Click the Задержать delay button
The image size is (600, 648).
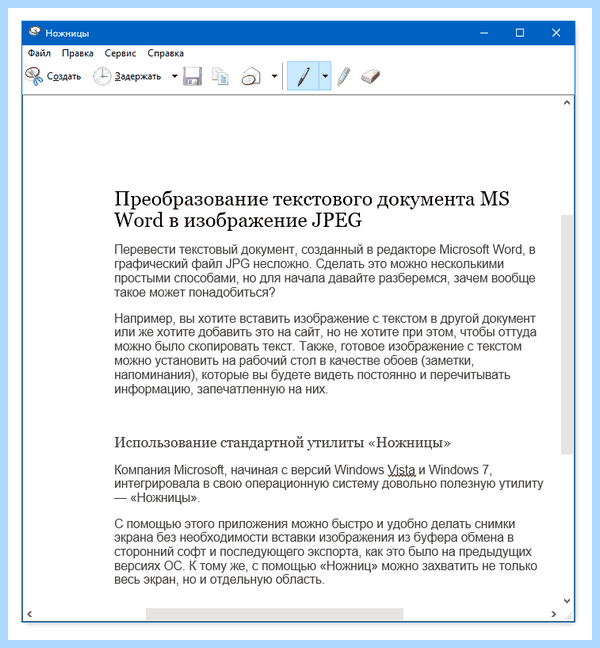click(x=127, y=76)
